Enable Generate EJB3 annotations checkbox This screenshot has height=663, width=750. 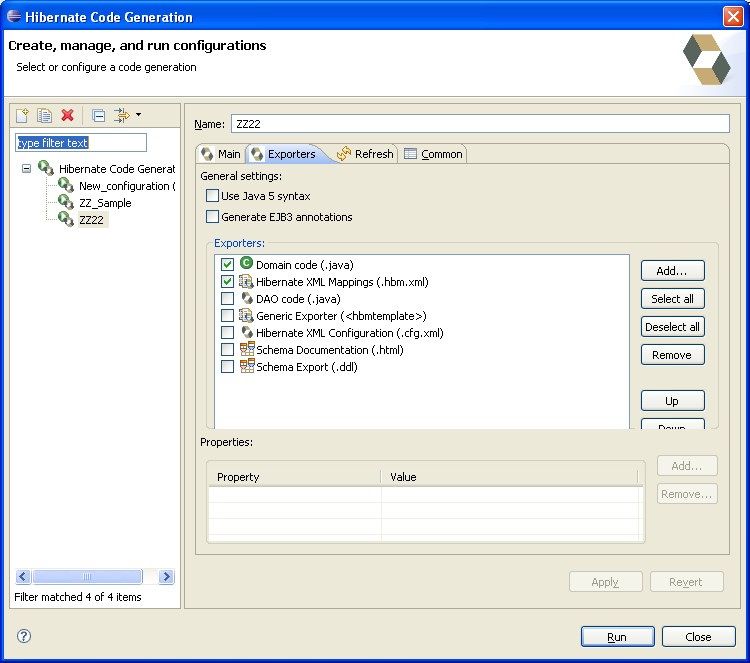[212, 217]
